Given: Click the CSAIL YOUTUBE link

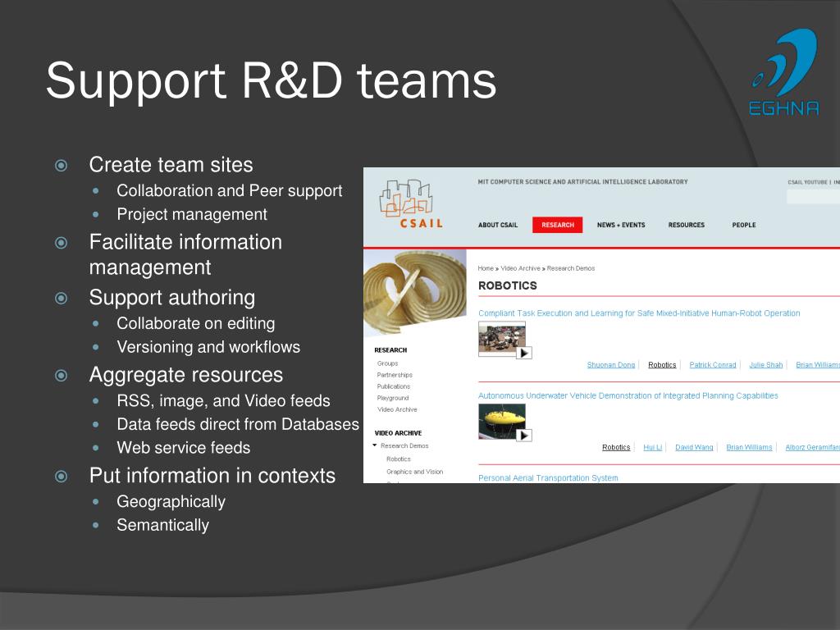Looking at the screenshot, I should click(x=807, y=182).
